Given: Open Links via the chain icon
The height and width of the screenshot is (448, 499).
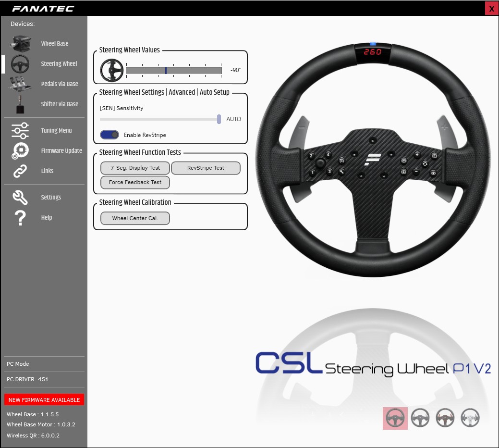Looking at the screenshot, I should point(20,171).
